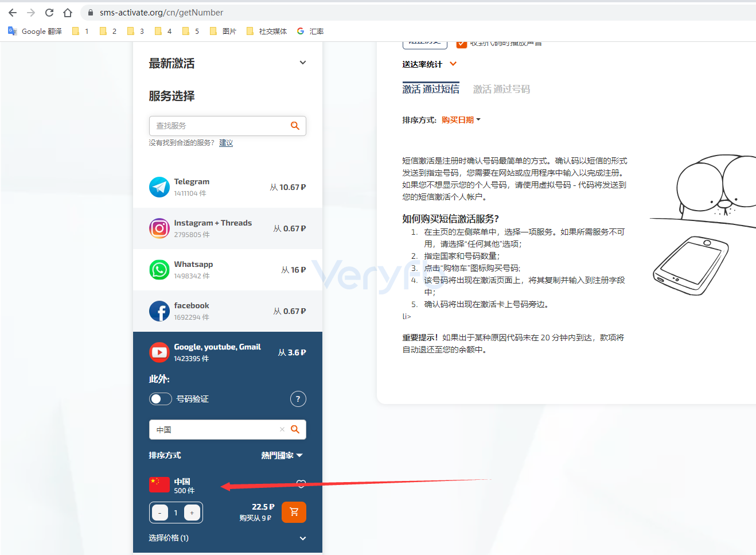
Task: Select the Google, youtube, Gmail icon
Action: (159, 352)
